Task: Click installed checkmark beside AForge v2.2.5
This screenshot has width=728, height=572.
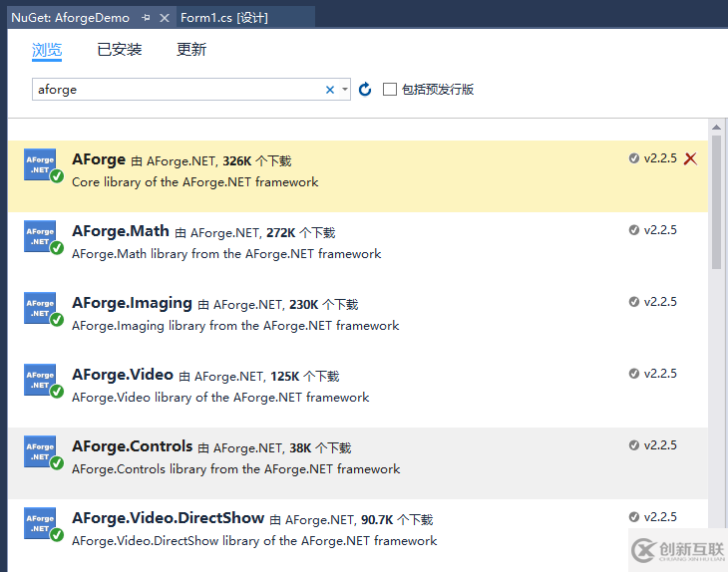Action: coord(633,158)
